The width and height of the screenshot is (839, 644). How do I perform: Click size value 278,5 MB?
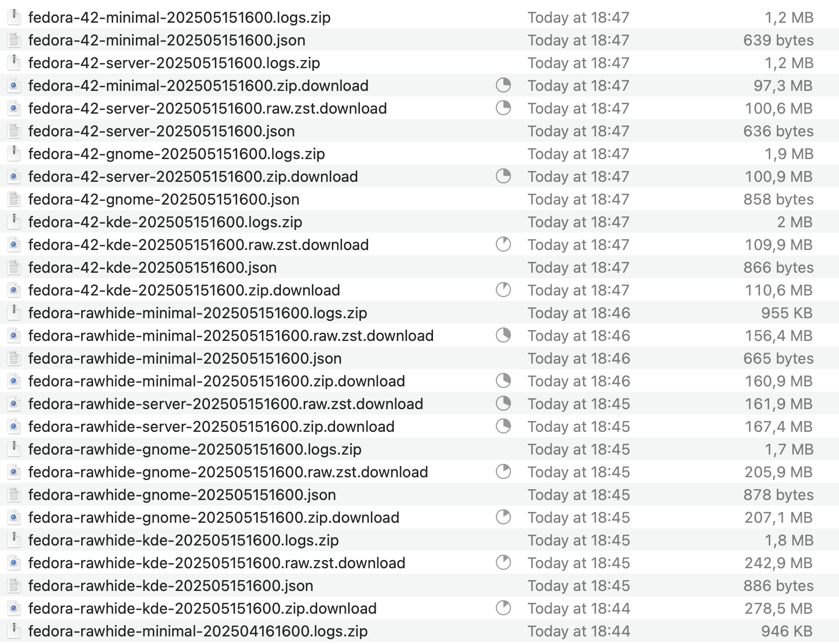pos(778,608)
